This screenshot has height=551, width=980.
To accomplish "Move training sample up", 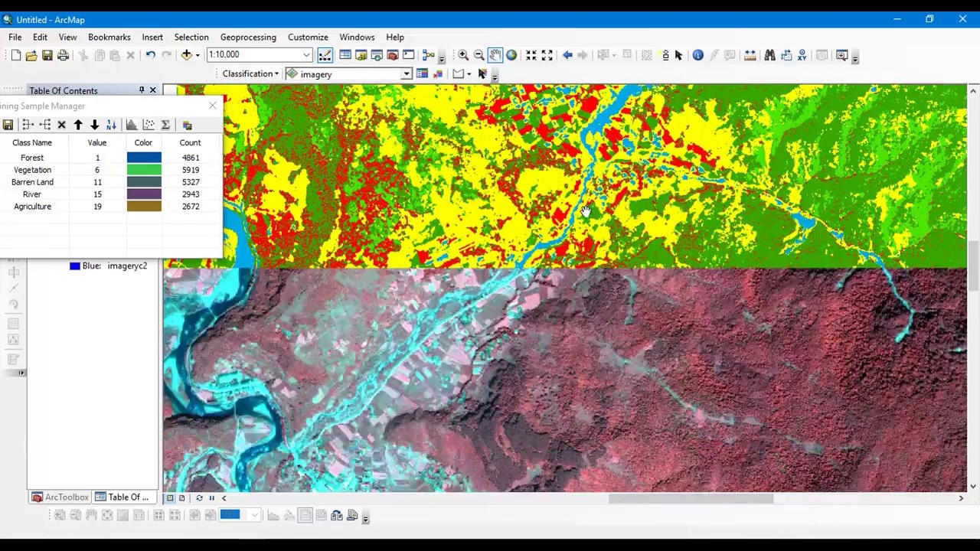I will click(78, 125).
